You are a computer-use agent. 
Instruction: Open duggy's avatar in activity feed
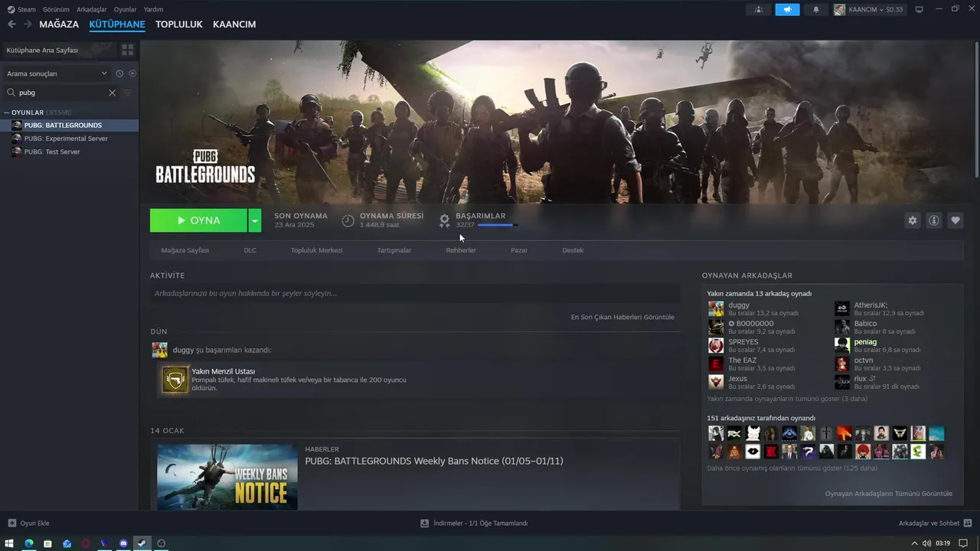159,350
